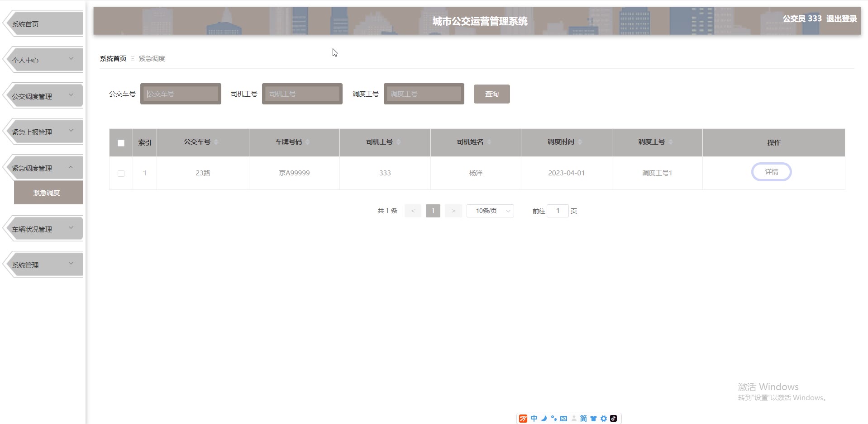868x424 pixels.
Task: Click the 杨洋 driver name cell
Action: click(x=476, y=173)
